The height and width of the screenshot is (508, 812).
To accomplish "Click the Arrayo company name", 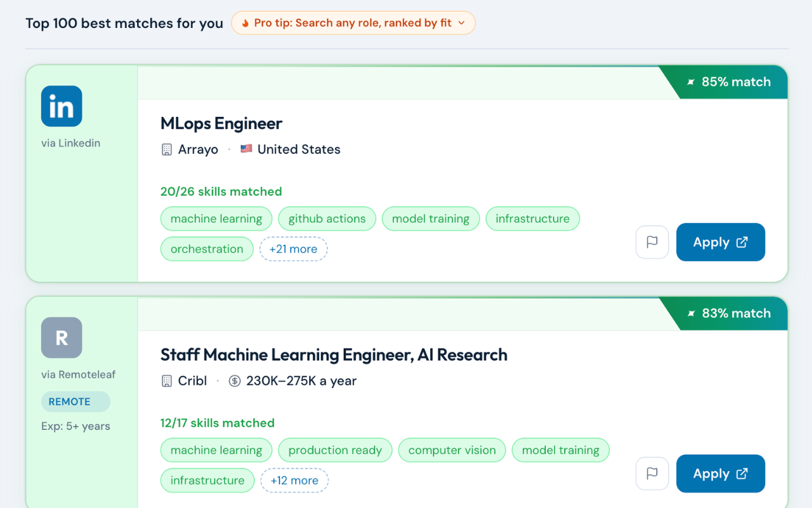I will 198,150.
